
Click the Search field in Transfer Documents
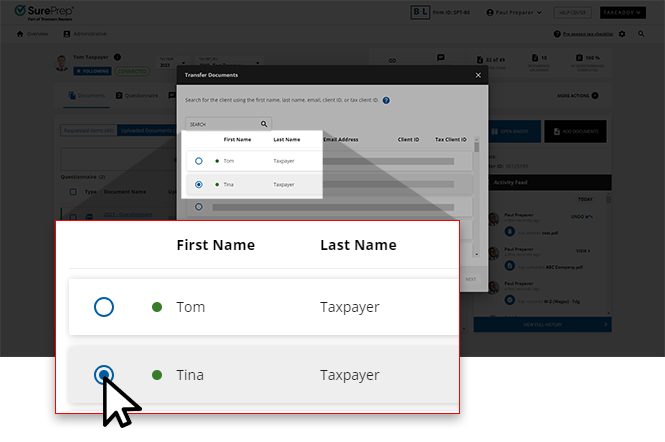(229, 124)
